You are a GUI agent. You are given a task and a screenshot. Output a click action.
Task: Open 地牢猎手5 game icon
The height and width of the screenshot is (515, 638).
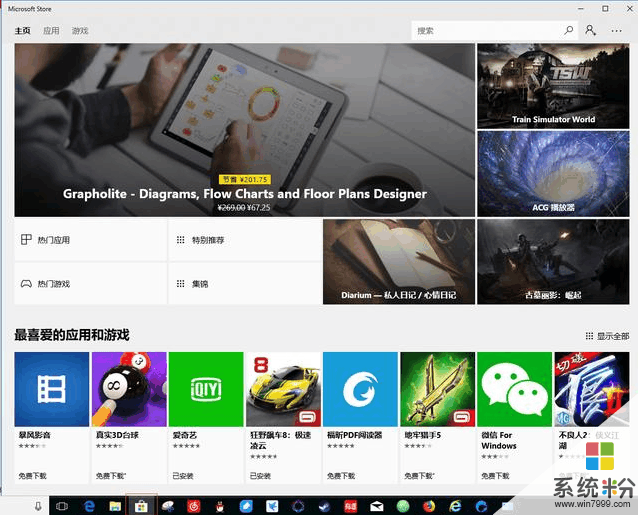(437, 389)
